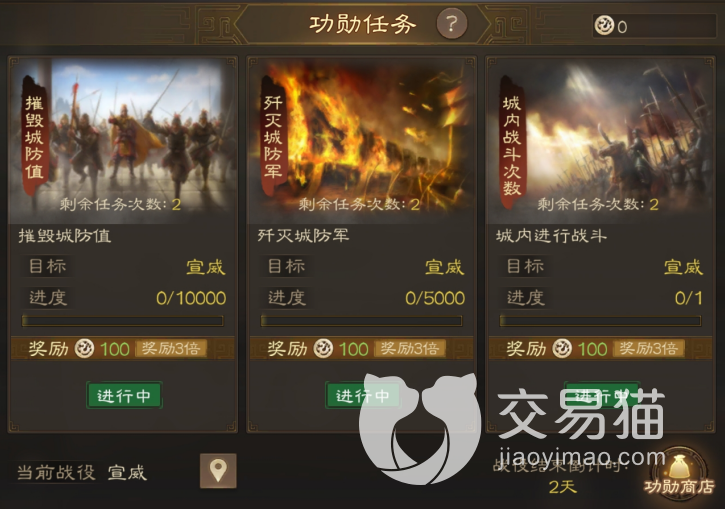Image resolution: width=725 pixels, height=509 pixels.
Task: Click the 进行中 button under 摧毁城防值
Action: [124, 395]
